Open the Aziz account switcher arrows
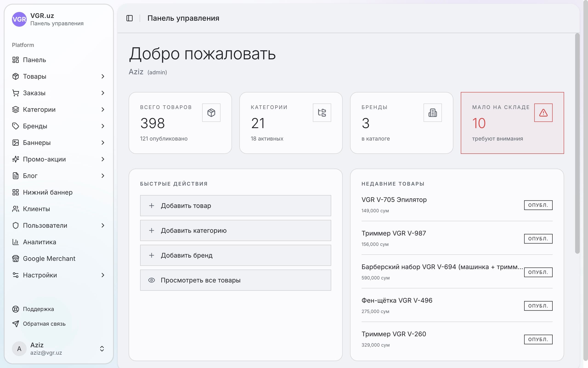Image resolution: width=588 pixels, height=368 pixels. pos(102,349)
